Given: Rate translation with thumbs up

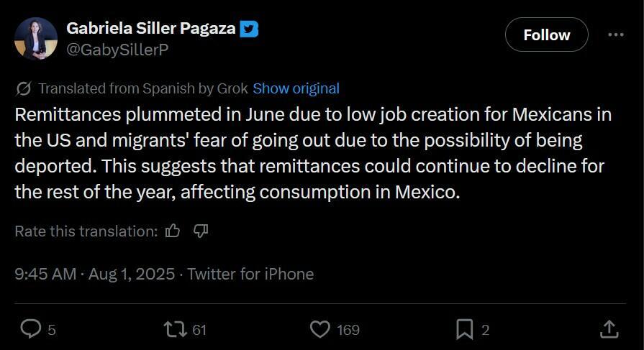Looking at the screenshot, I should (173, 231).
